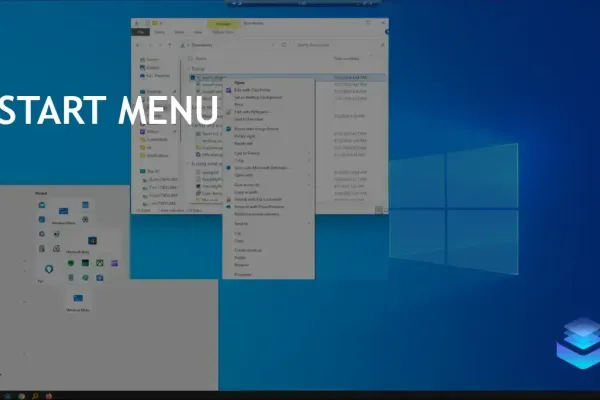
Task: Open the Microsoft Store tile
Action: point(92,241)
